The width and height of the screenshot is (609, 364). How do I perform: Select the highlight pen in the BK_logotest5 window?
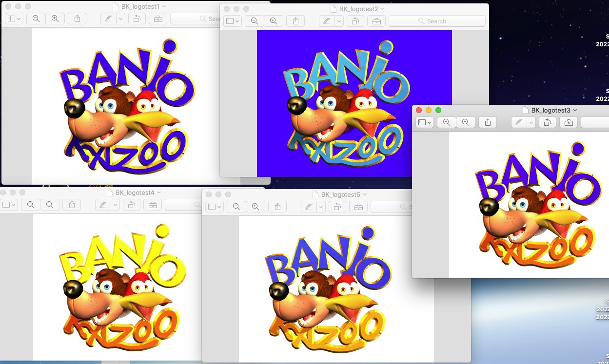[308, 207]
